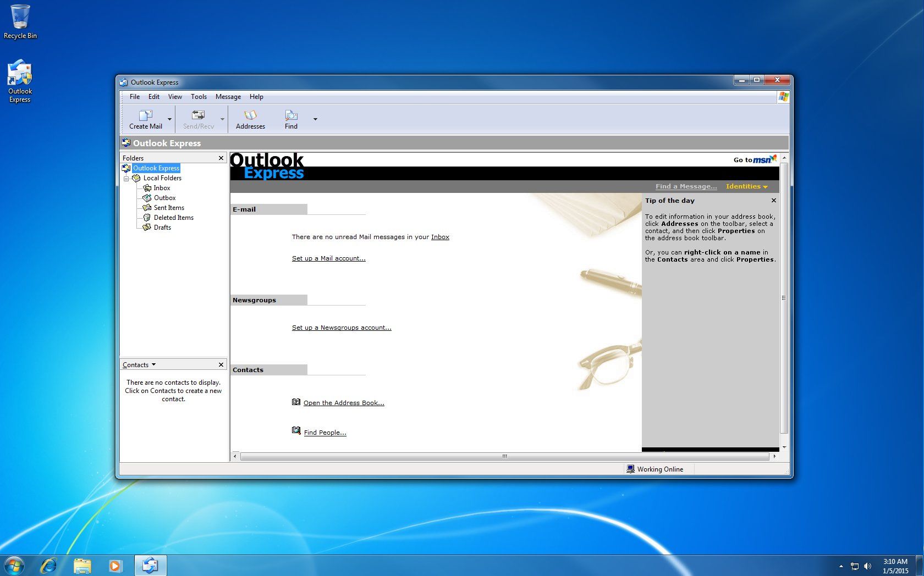Open the Find dropdown arrow
Screen dimensions: 924x576
point(315,119)
